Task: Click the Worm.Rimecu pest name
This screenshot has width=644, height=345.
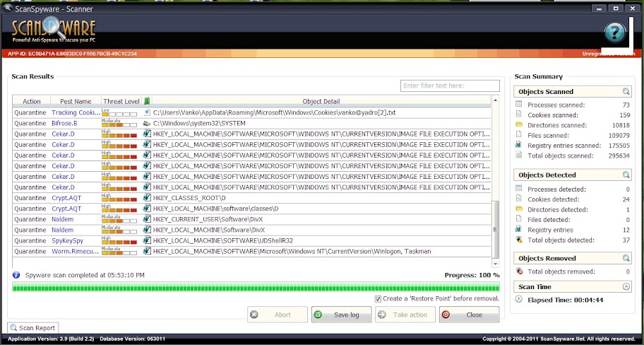Action: (75, 251)
